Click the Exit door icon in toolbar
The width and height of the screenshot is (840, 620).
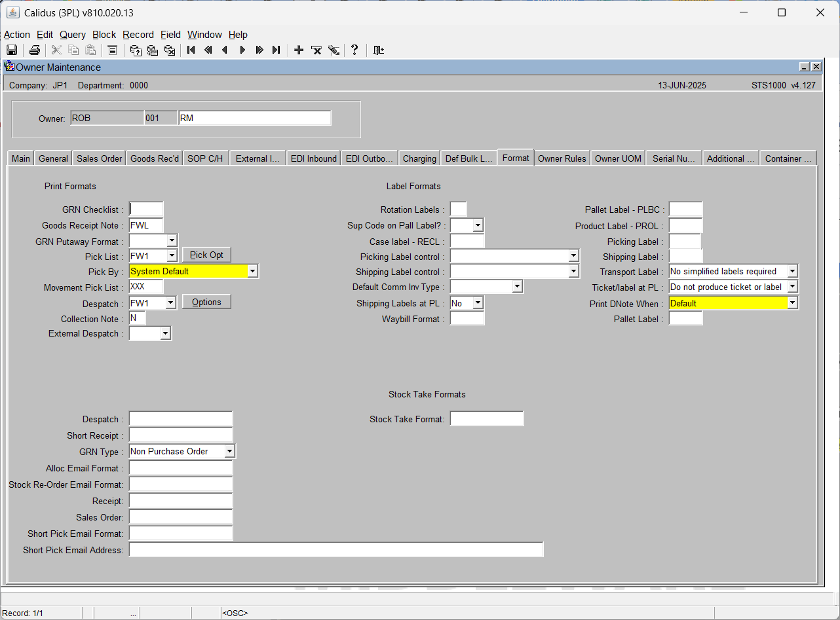[x=378, y=50]
